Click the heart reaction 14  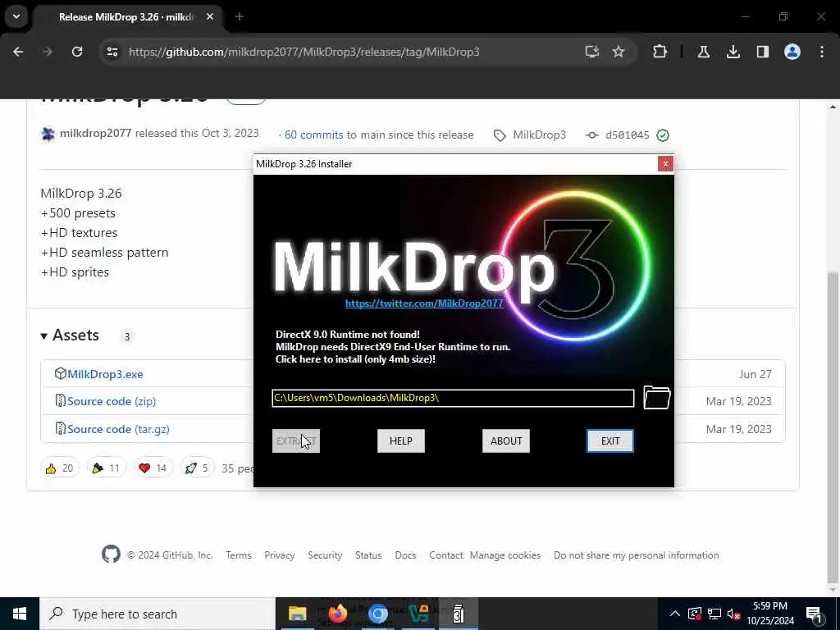point(153,468)
